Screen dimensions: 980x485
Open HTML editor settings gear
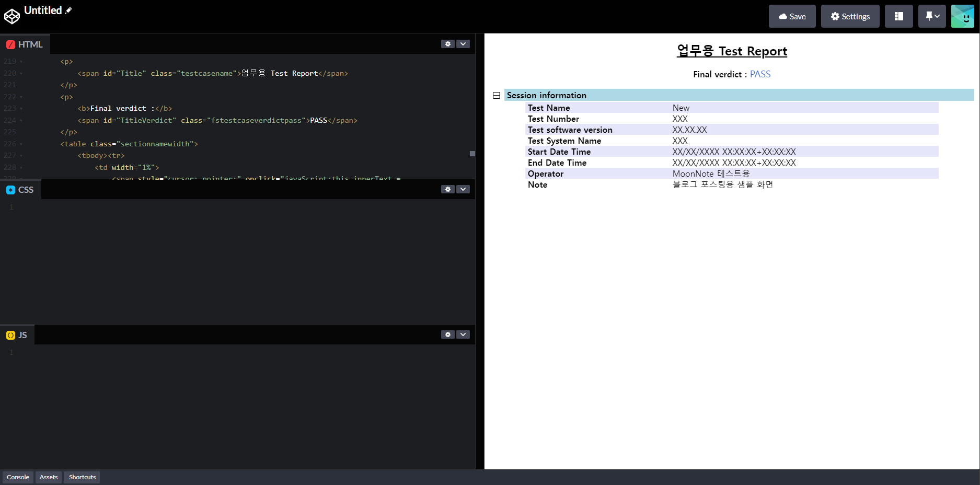(x=448, y=44)
